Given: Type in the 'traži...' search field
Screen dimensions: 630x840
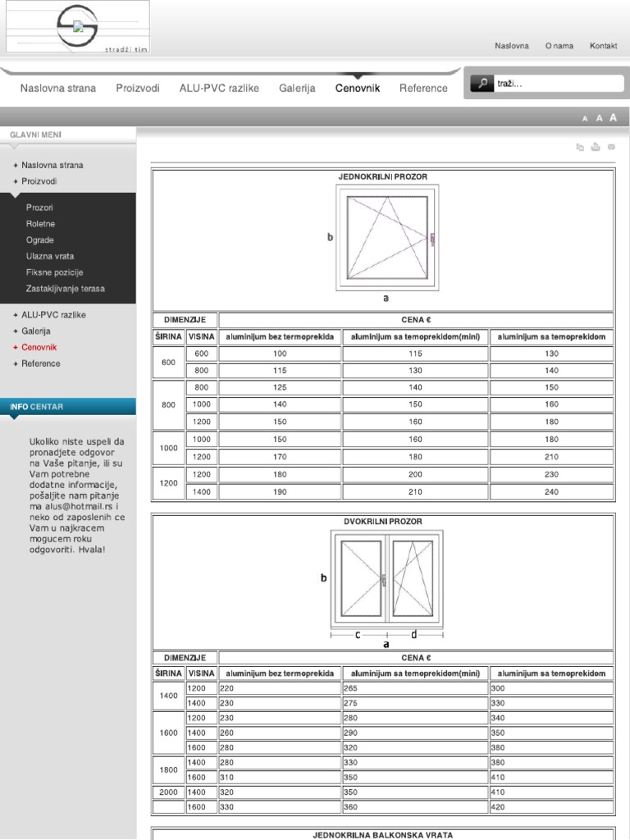Looking at the screenshot, I should point(558,84).
